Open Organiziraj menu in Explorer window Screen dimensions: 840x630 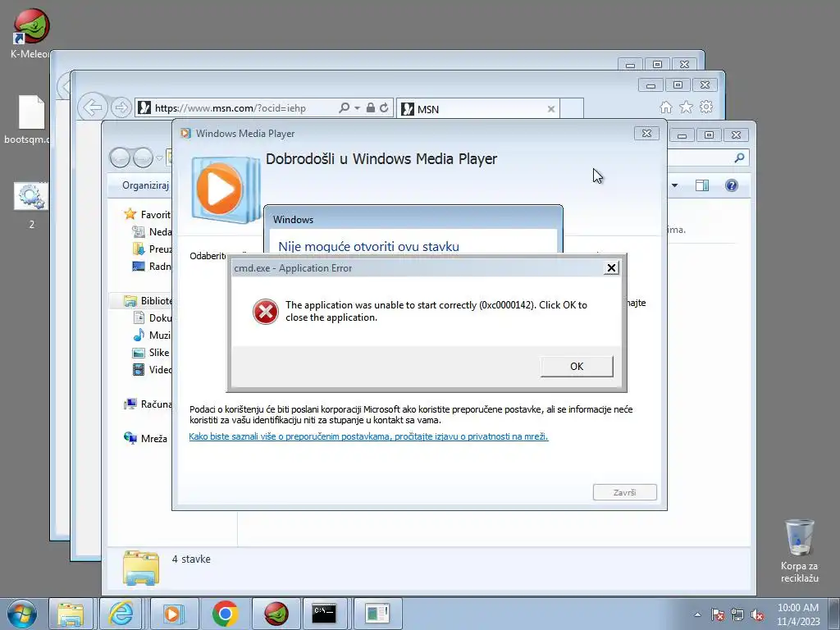pyautogui.click(x=145, y=185)
